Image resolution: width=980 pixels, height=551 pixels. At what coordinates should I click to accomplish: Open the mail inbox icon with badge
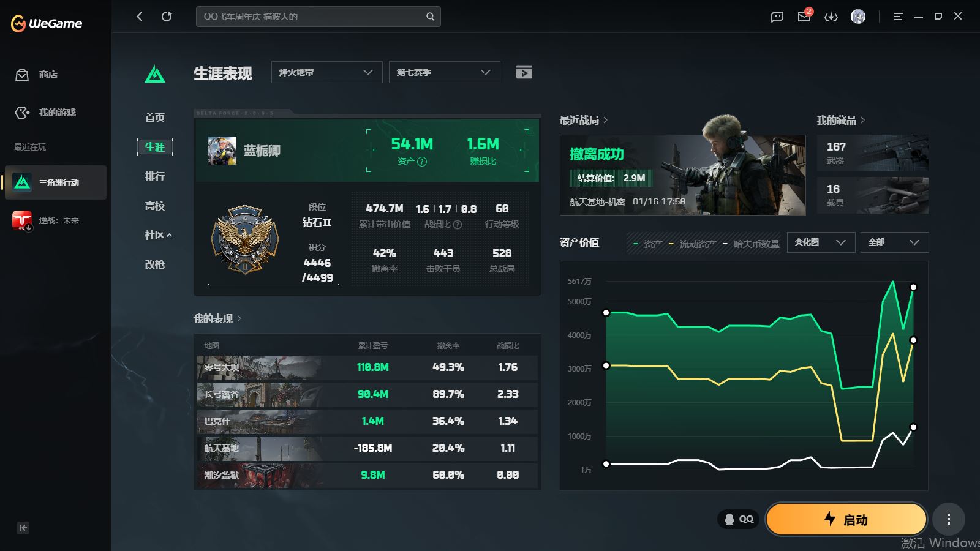pyautogui.click(x=804, y=17)
